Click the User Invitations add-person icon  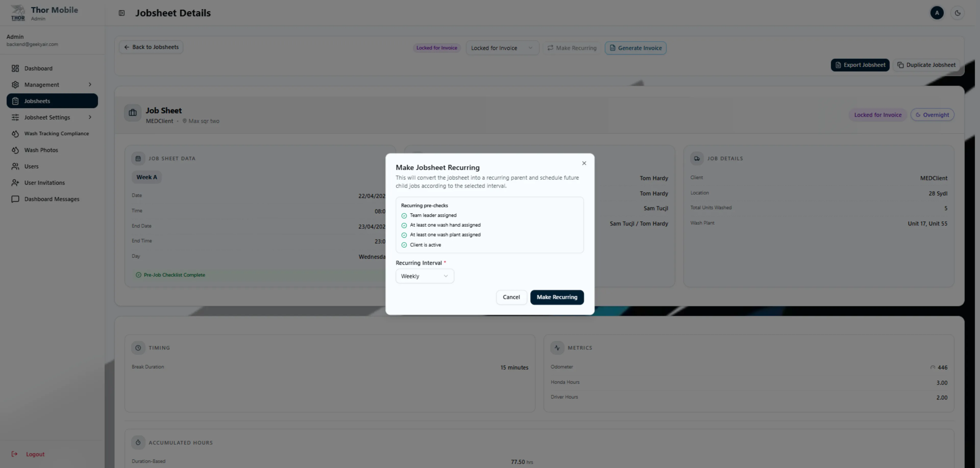[15, 183]
